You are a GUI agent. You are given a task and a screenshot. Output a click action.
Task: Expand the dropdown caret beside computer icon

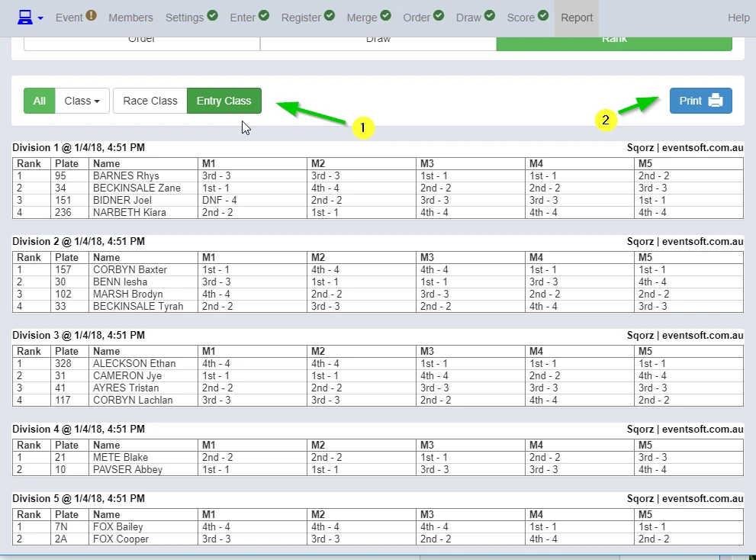click(40, 18)
